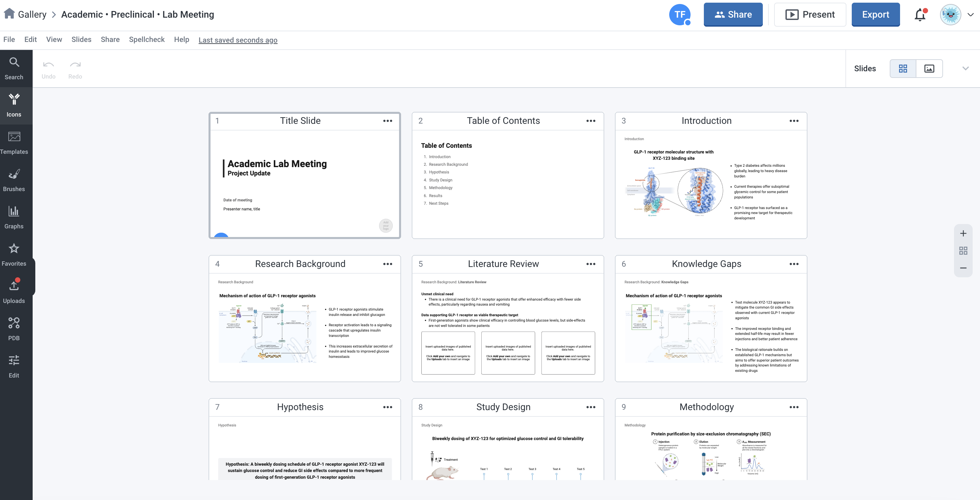Image resolution: width=980 pixels, height=500 pixels.
Task: Open Favorites in the sidebar
Action: click(x=14, y=254)
